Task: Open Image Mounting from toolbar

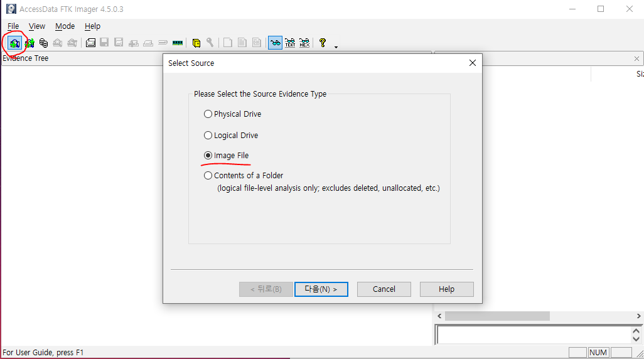Action: point(43,43)
